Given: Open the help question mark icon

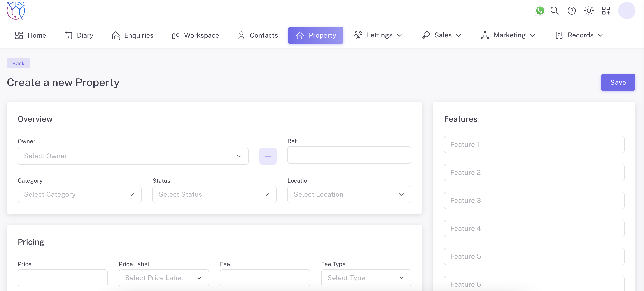Looking at the screenshot, I should click(572, 11).
